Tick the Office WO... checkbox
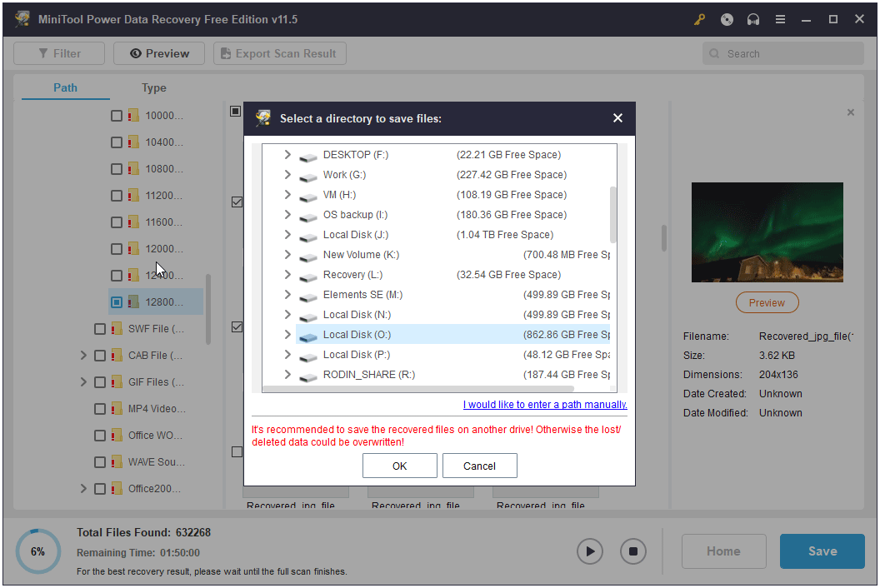The height and width of the screenshot is (588, 880). pyautogui.click(x=100, y=436)
